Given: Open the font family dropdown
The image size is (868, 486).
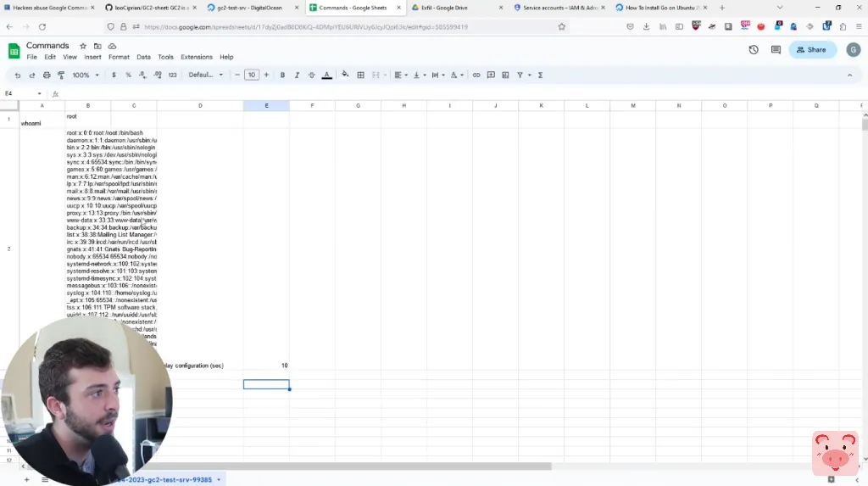Looking at the screenshot, I should tap(205, 75).
